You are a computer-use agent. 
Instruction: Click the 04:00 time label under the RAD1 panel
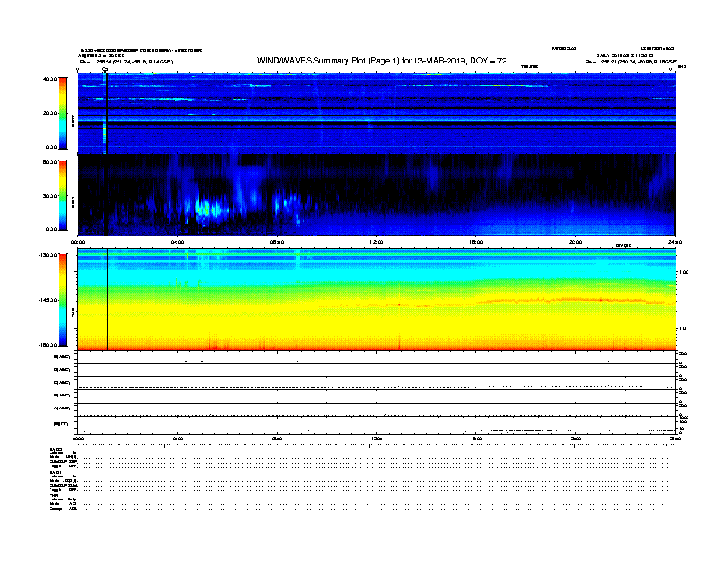(177, 242)
